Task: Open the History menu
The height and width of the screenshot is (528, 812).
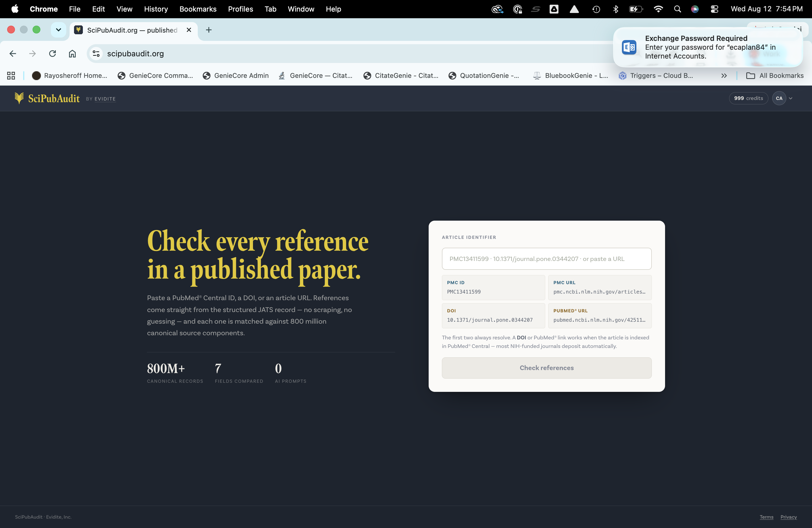Action: point(156,9)
